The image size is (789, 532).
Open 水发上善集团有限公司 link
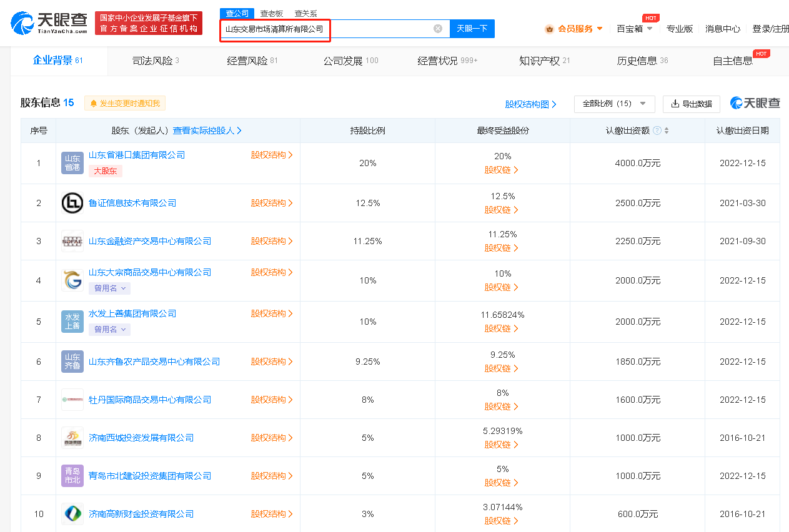pos(132,313)
